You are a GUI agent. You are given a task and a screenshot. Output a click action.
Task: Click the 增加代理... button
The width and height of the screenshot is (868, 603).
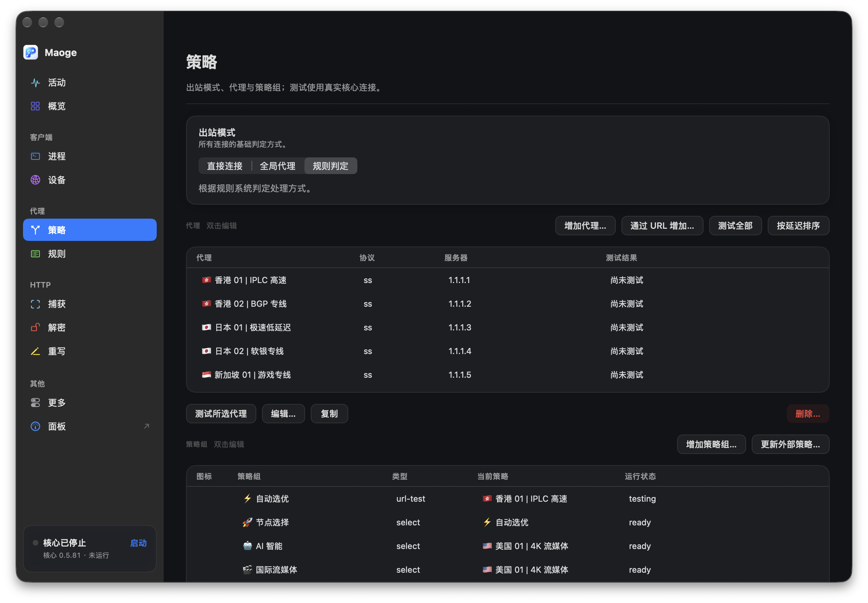pyautogui.click(x=585, y=226)
